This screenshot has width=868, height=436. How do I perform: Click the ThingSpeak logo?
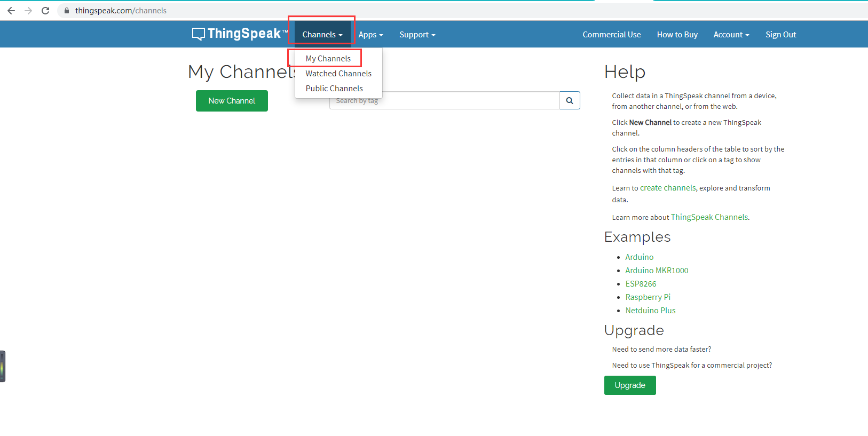tap(240, 34)
